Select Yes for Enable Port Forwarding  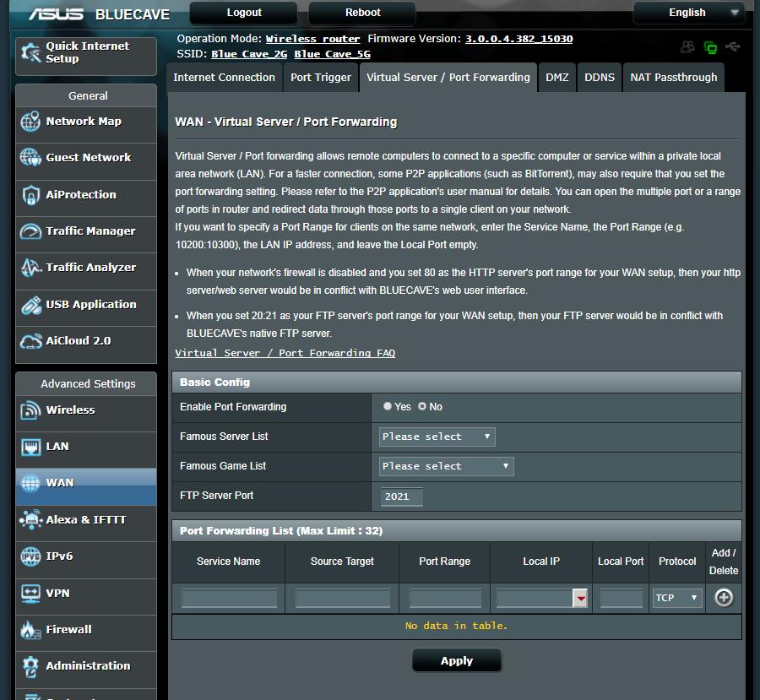[388, 406]
